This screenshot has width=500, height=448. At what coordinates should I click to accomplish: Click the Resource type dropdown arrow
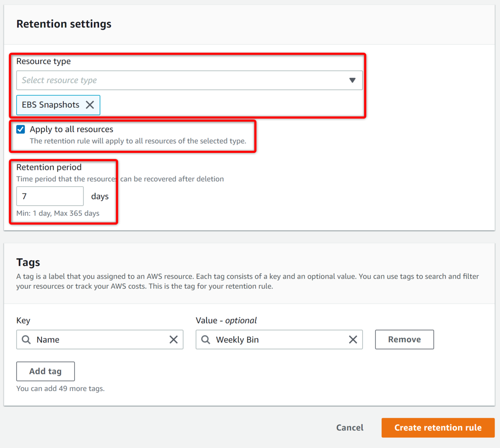tap(352, 80)
